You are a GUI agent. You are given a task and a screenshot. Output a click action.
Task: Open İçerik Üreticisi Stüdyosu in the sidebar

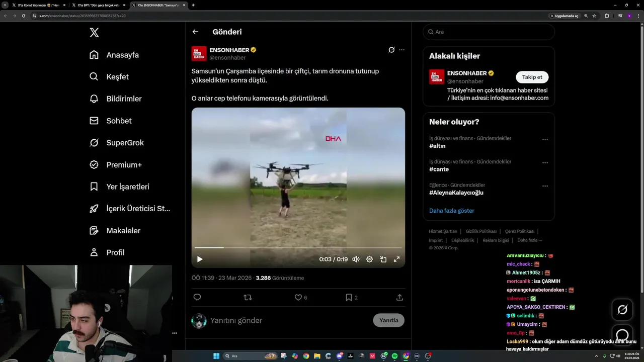click(130, 209)
